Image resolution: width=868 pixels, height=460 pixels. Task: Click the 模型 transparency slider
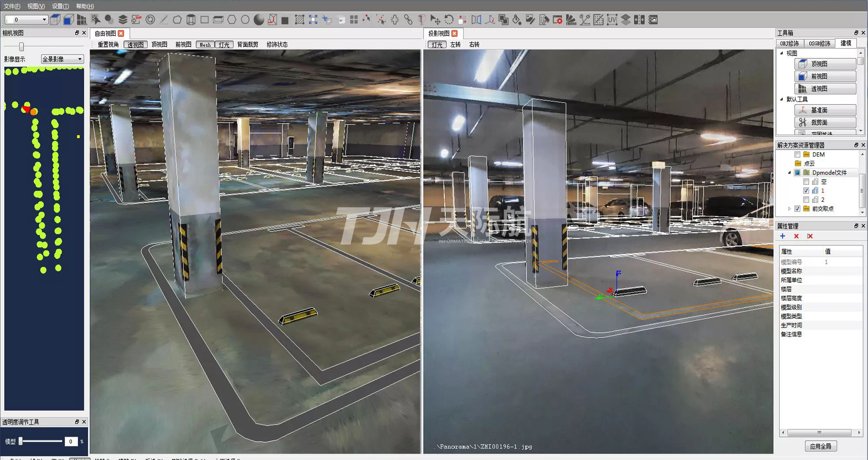point(41,441)
